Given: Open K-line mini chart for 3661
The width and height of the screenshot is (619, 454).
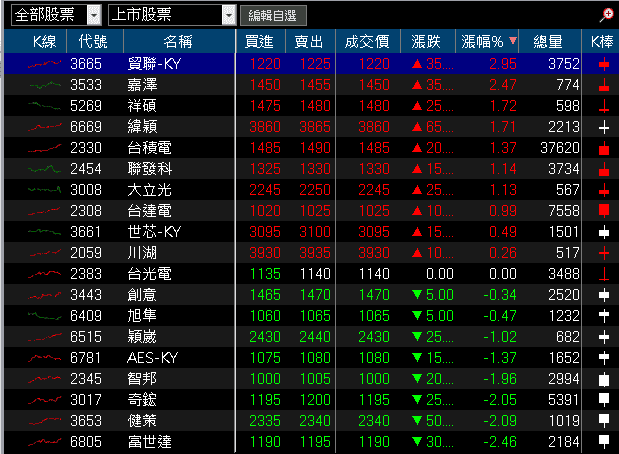Looking at the screenshot, I should [x=44, y=232].
